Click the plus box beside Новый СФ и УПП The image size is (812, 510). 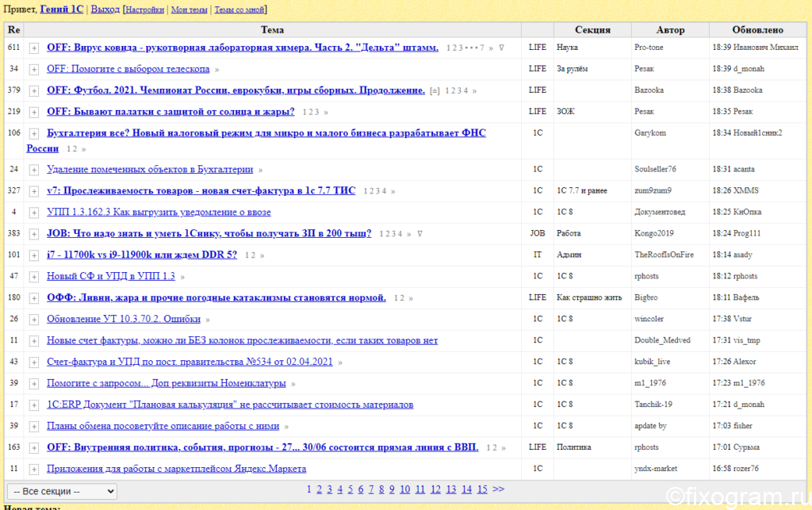coord(33,277)
